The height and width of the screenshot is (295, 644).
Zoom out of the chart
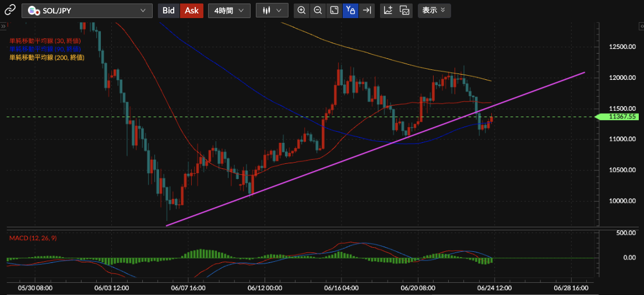tap(318, 10)
